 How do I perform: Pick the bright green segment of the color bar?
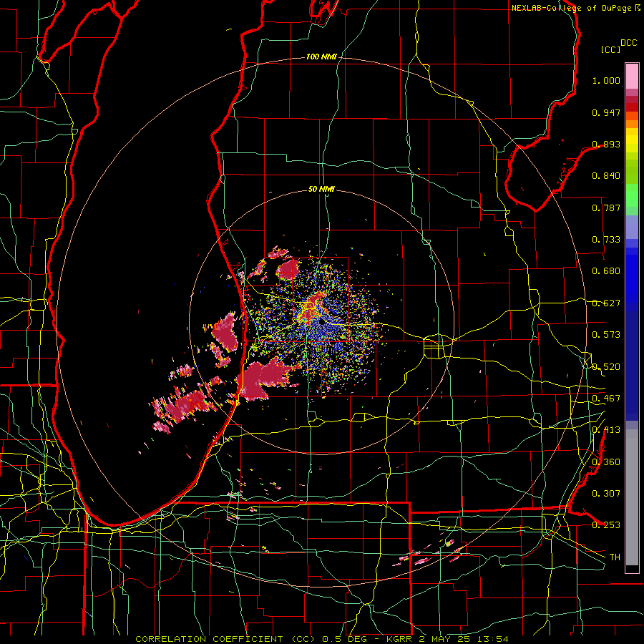pos(632,195)
